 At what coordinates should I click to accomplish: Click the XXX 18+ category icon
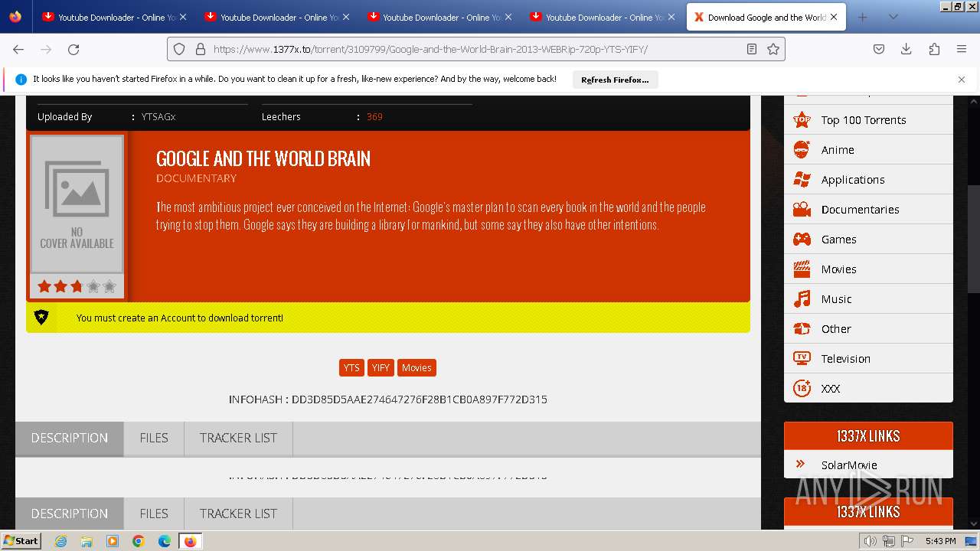[802, 388]
